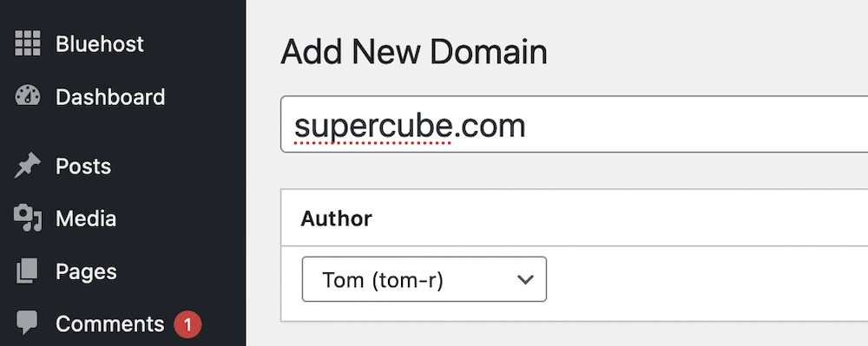Focus the domain name input field

[x=574, y=124]
